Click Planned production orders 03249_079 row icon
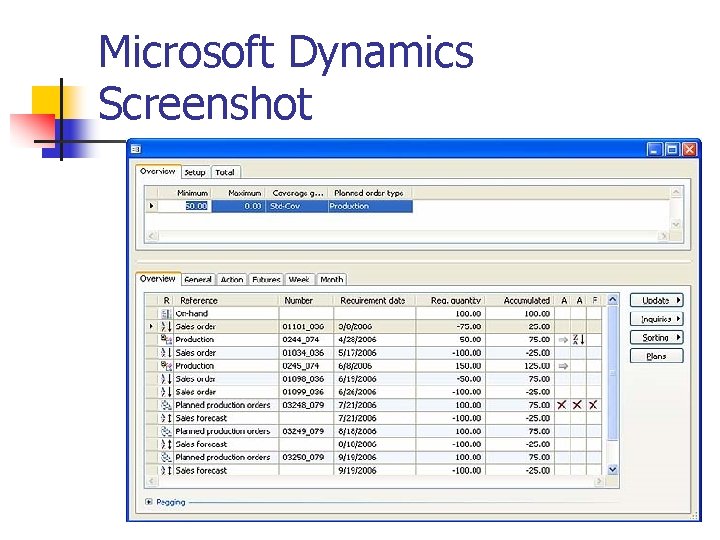This screenshot has height=540, width=720. [166, 431]
